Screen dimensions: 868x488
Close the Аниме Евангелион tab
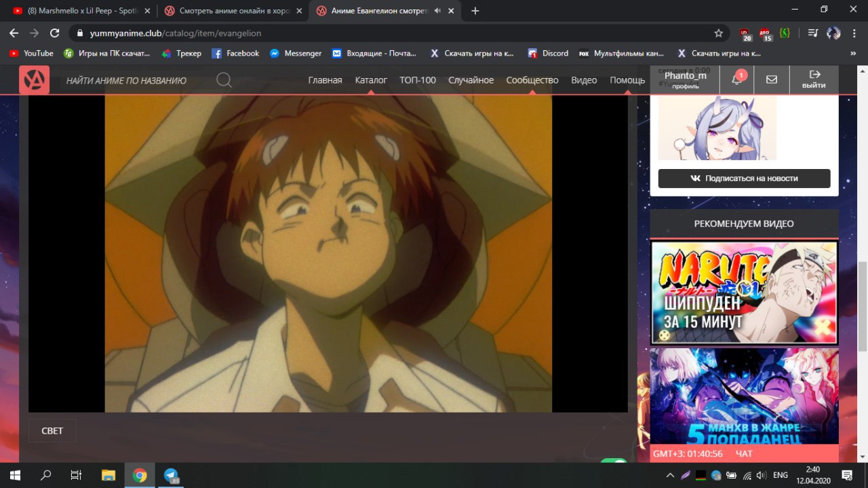point(452,11)
